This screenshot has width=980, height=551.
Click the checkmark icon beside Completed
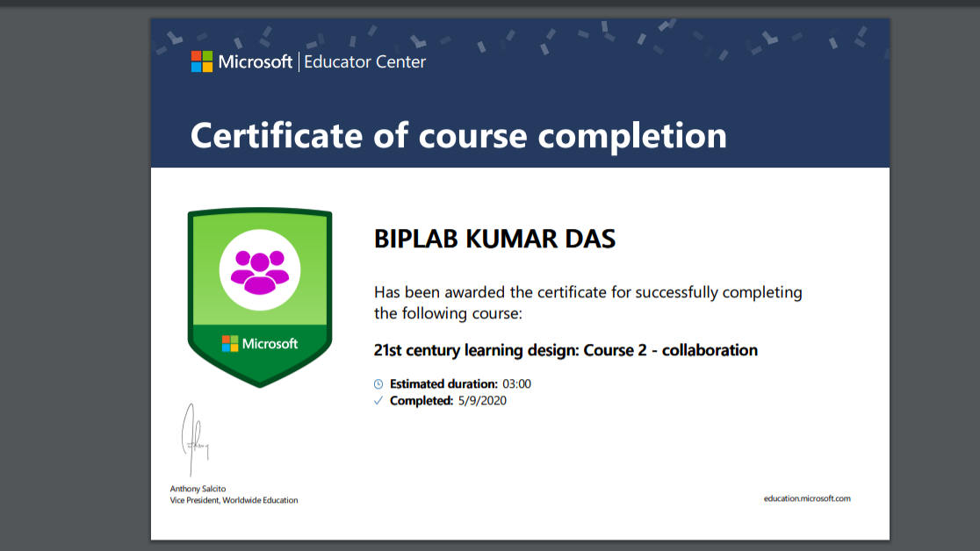tap(378, 401)
